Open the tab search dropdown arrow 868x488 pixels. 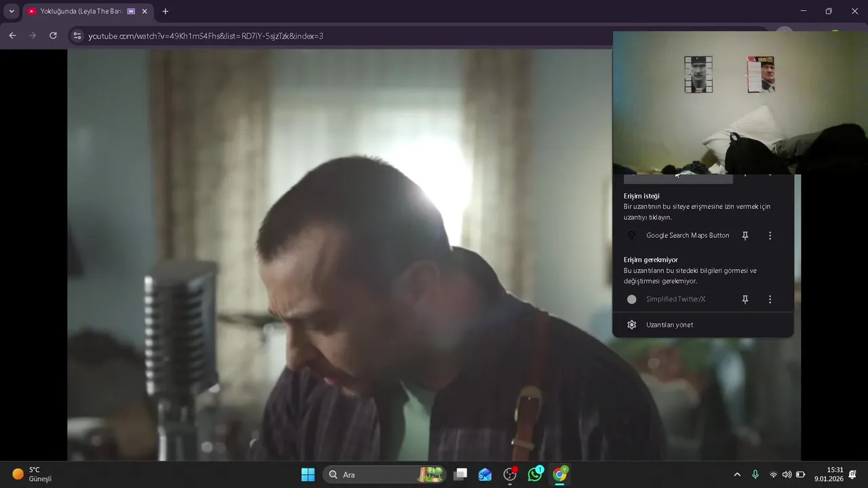12,12
